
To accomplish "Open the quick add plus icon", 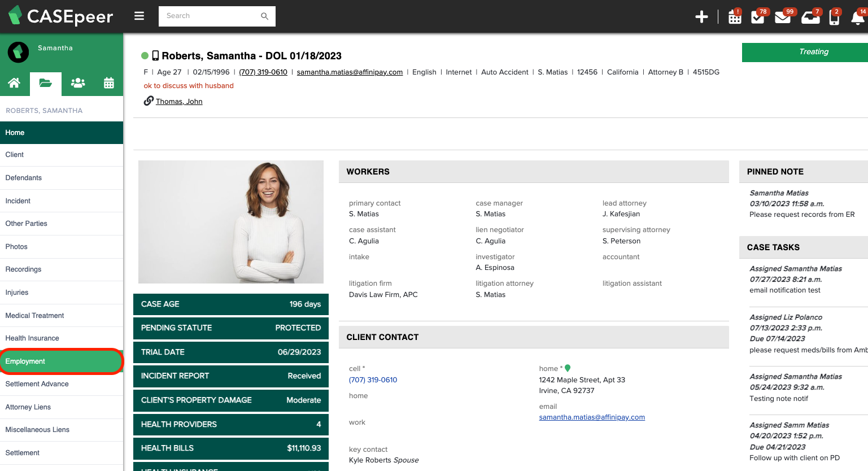I will pyautogui.click(x=701, y=16).
